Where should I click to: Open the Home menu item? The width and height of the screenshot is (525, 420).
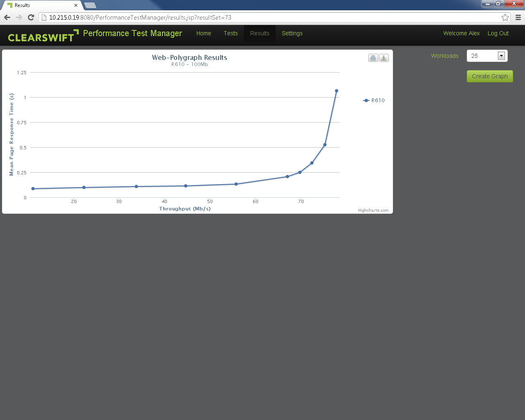click(203, 33)
